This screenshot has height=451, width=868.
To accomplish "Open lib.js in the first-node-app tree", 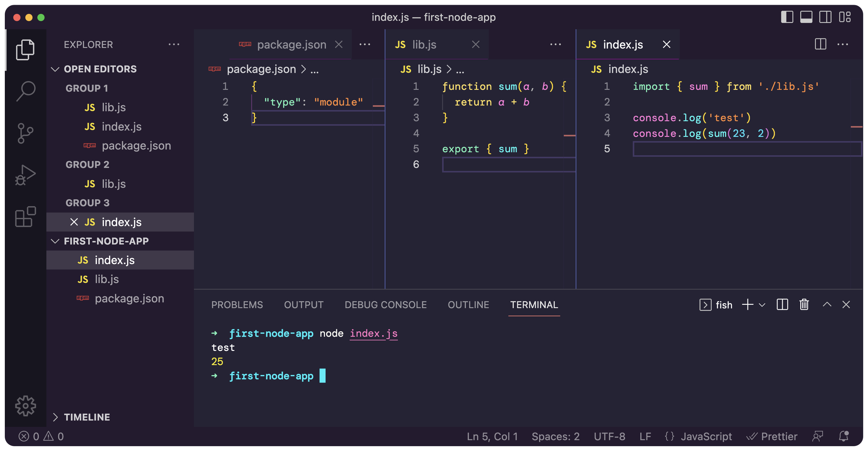I will click(107, 279).
